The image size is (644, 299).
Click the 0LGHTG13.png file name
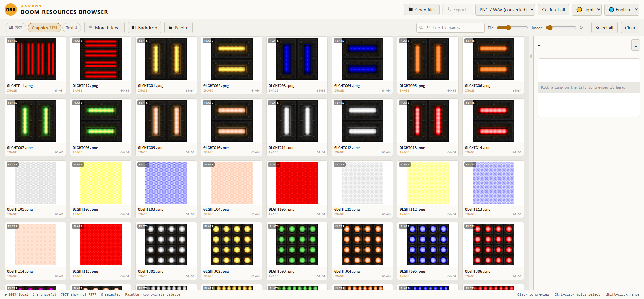point(412,148)
